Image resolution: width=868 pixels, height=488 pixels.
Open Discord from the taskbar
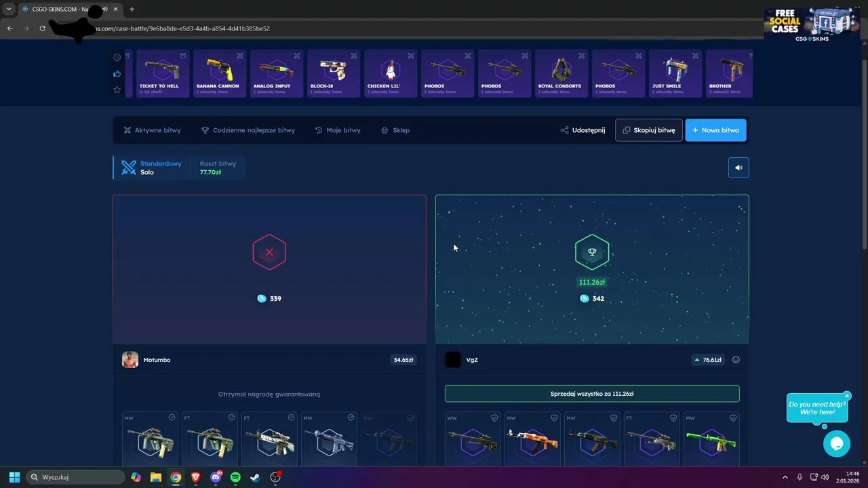point(216,477)
